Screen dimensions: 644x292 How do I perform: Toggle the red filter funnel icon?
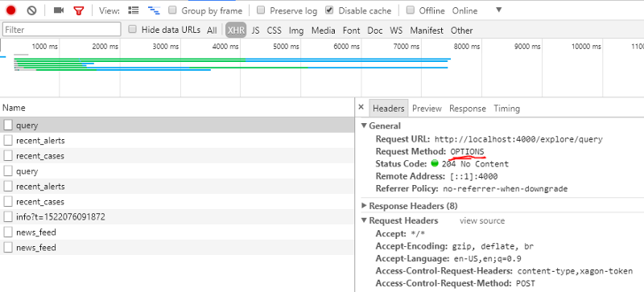78,10
